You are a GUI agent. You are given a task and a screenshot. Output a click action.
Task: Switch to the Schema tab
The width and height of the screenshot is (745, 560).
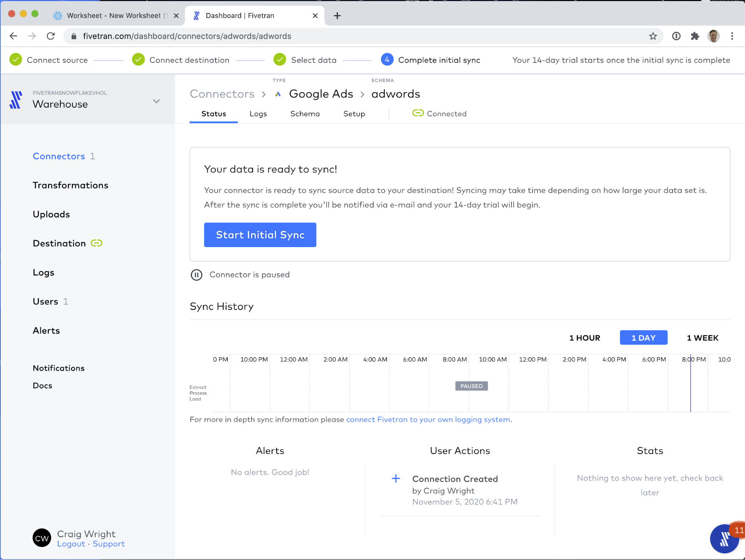[305, 114]
